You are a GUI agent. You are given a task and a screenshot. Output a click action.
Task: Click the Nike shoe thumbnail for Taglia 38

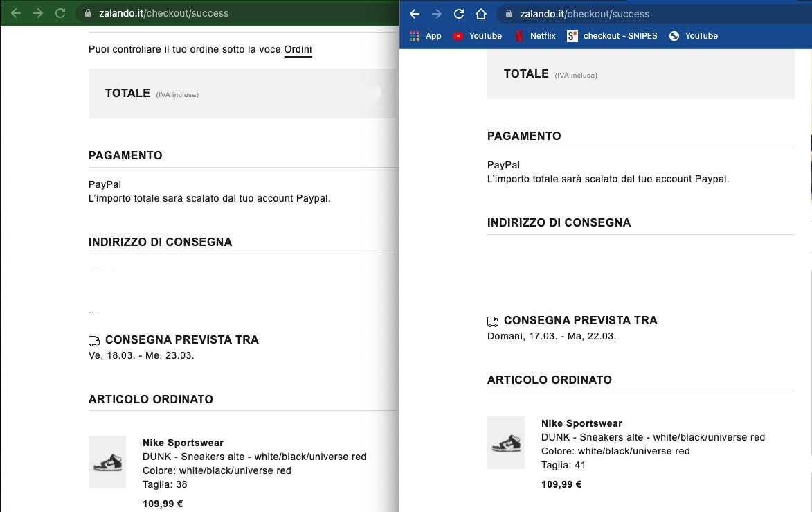107,461
